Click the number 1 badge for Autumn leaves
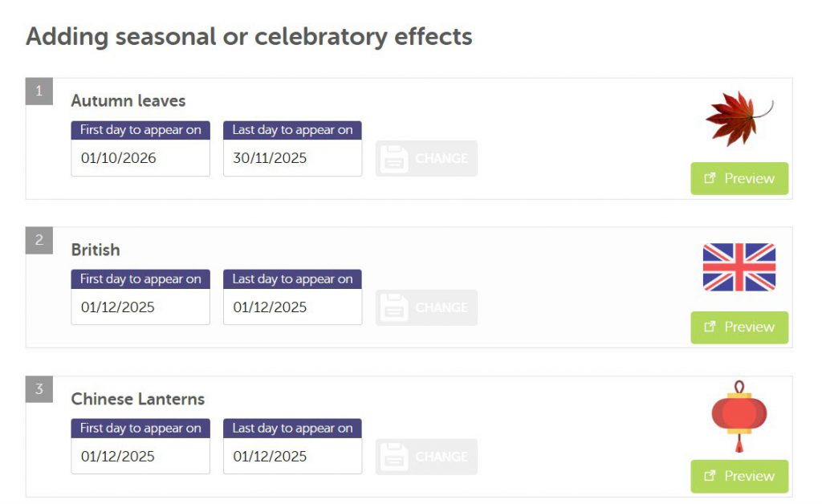This screenshot has height=504, width=822. click(39, 91)
